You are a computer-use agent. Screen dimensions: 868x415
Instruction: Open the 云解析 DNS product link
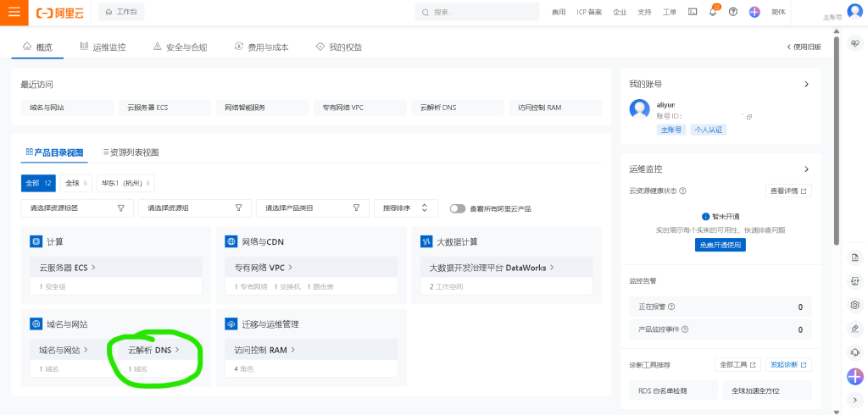click(153, 350)
